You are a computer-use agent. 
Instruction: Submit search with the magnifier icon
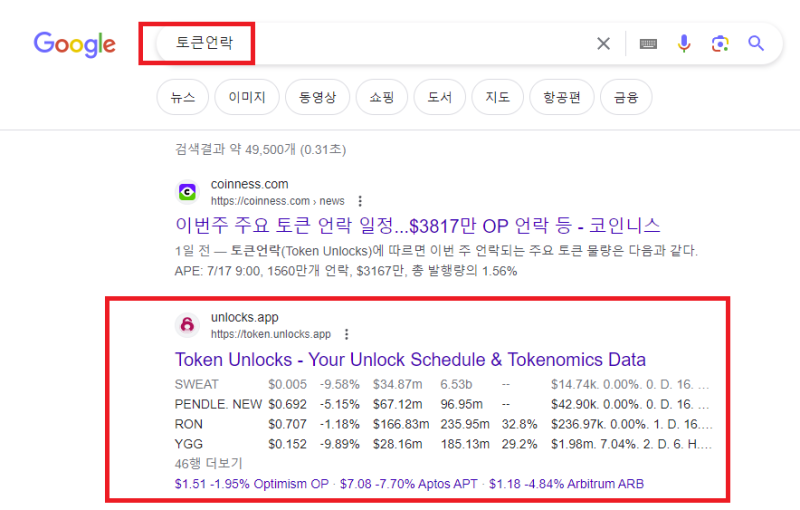[x=756, y=44]
